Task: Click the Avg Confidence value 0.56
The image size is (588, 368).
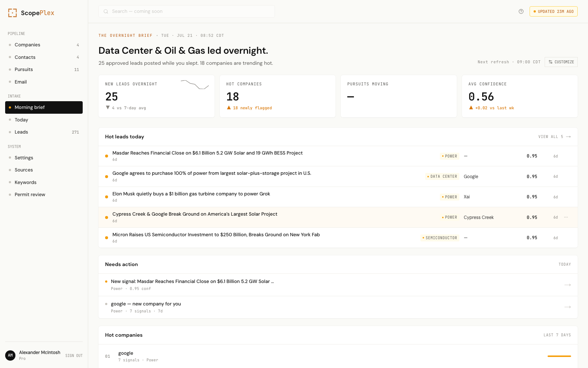Action: (x=481, y=97)
